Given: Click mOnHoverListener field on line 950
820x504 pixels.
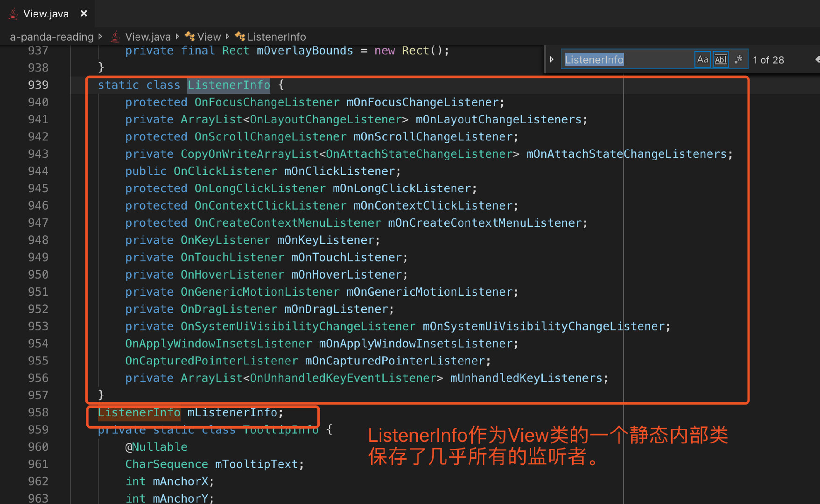Looking at the screenshot, I should [x=347, y=275].
